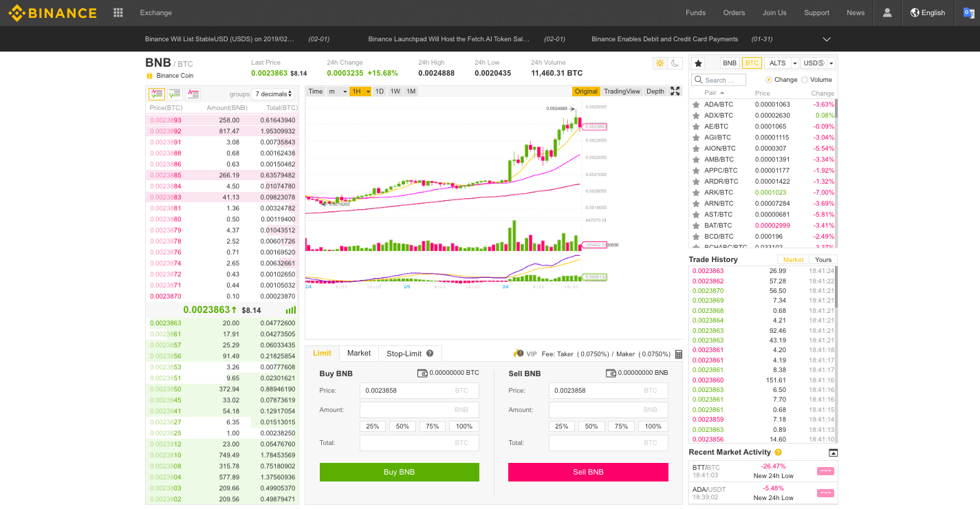Select 1W chart interval
This screenshot has height=509, width=980.
tap(395, 91)
